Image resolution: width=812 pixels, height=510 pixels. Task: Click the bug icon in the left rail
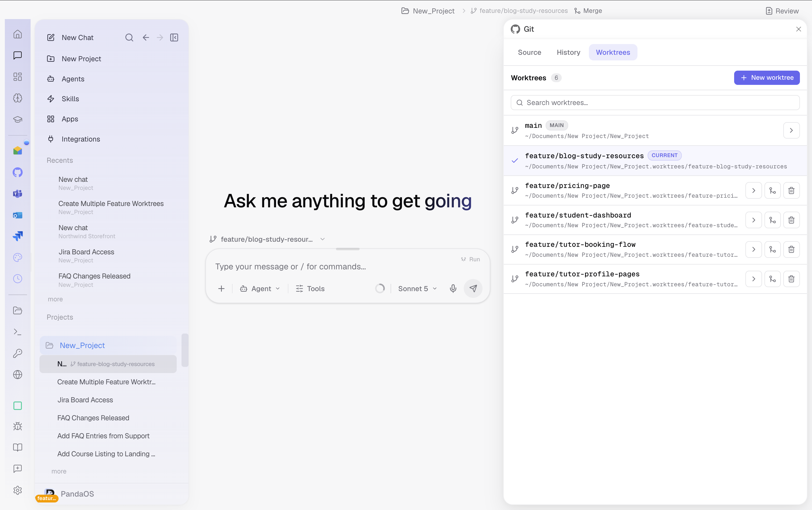[x=17, y=426]
